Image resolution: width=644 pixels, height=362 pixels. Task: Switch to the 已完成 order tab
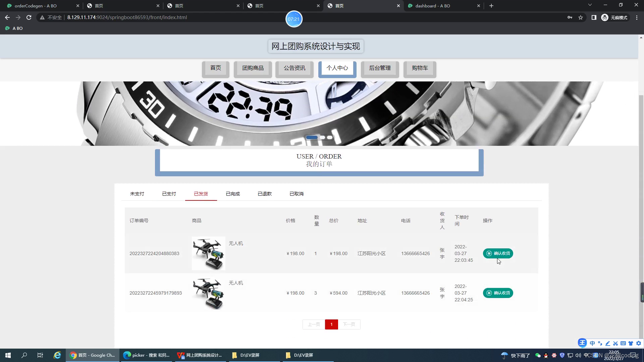(232, 194)
